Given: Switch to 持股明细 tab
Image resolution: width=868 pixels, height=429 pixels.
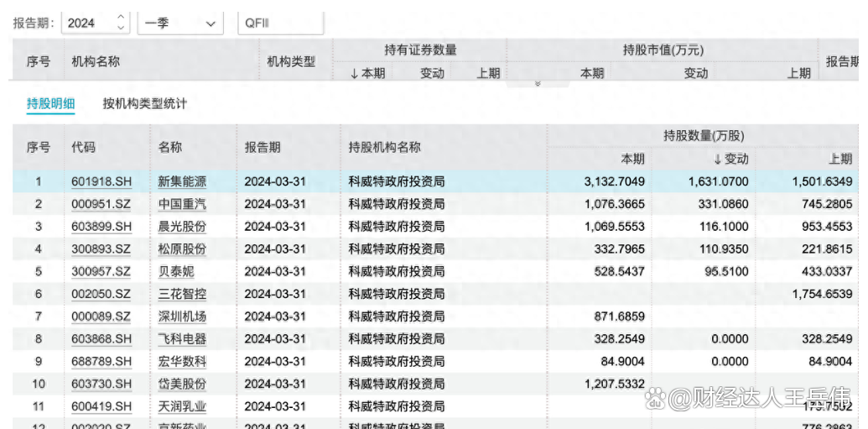Looking at the screenshot, I should pos(51,103).
